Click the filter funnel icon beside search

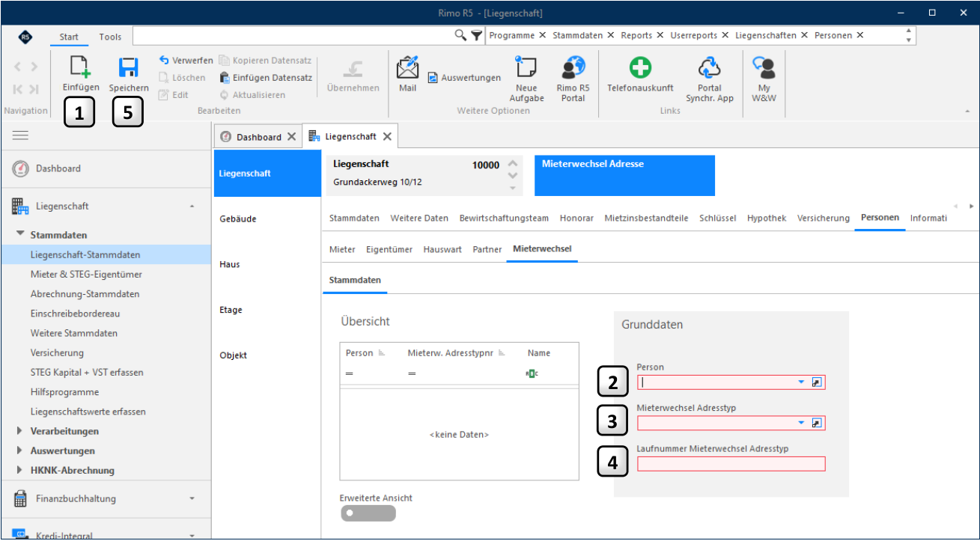476,35
